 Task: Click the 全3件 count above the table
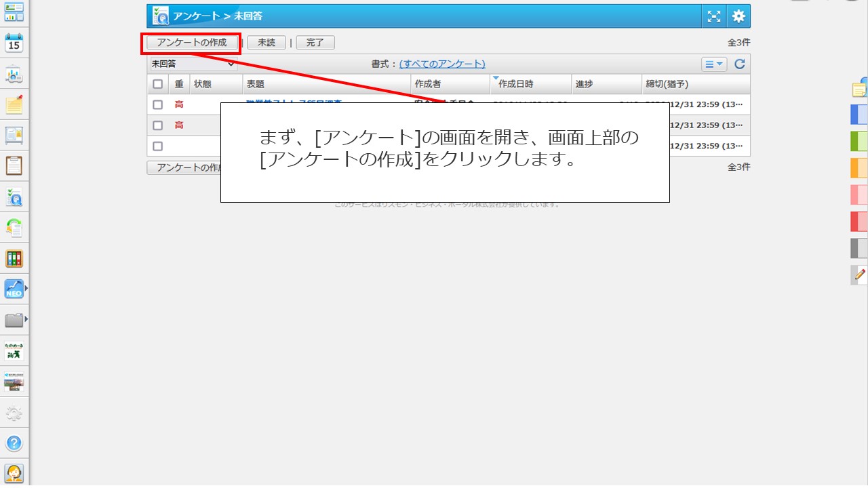738,43
